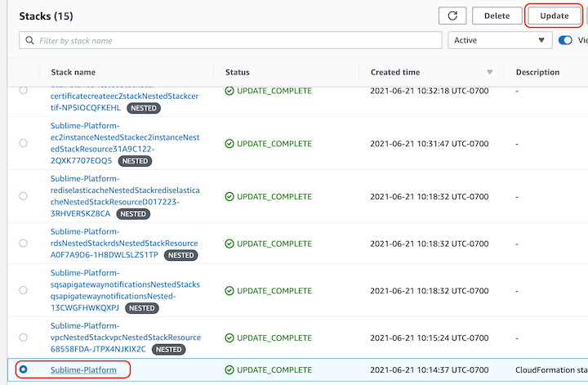Select the sqsapigatewaynotifications stack radio button

[23, 290]
